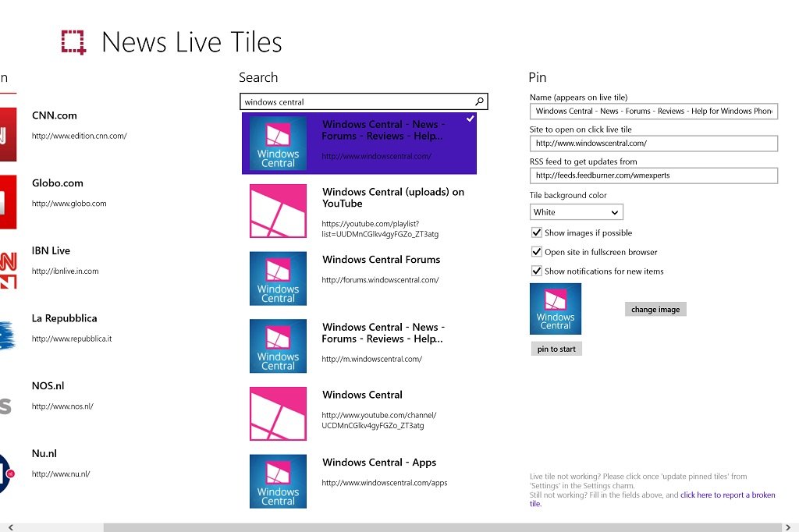Image resolution: width=799 pixels, height=532 pixels.
Task: Click the Pin panel tile preview image
Action: coord(556,309)
